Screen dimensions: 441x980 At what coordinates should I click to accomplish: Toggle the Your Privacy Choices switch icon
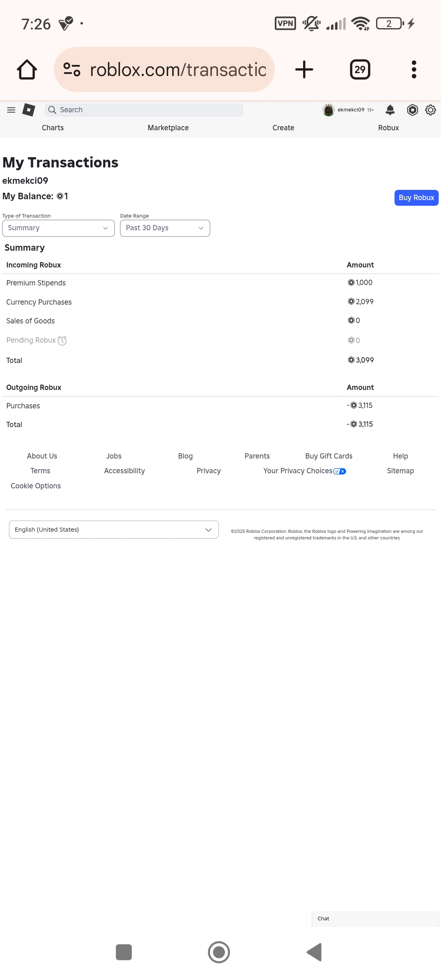pyautogui.click(x=340, y=471)
